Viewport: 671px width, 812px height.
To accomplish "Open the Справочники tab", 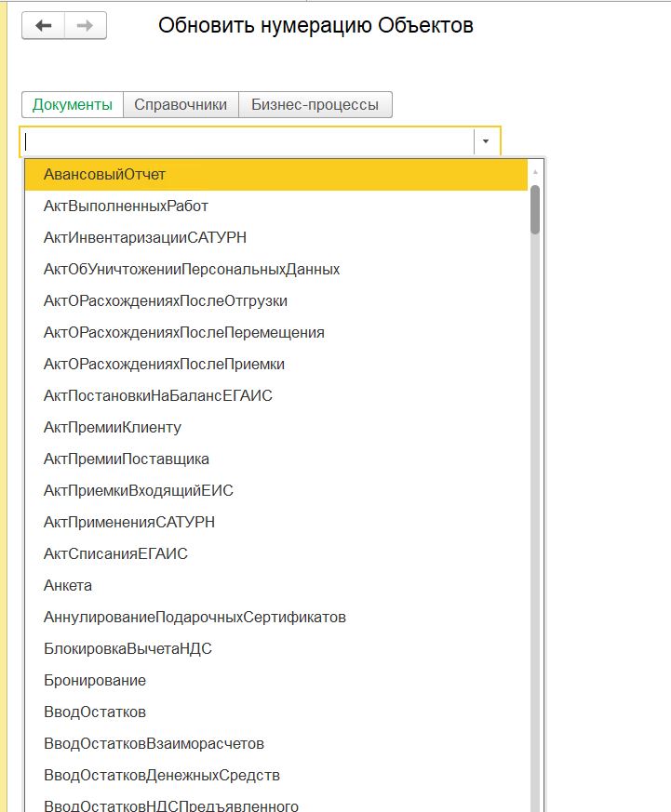I will (x=181, y=104).
